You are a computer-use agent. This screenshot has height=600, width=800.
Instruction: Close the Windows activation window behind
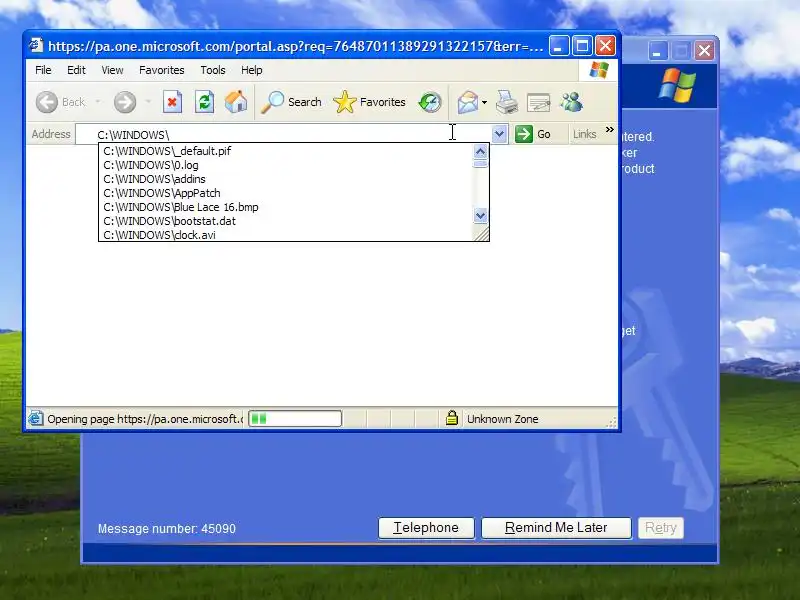pyautogui.click(x=704, y=51)
